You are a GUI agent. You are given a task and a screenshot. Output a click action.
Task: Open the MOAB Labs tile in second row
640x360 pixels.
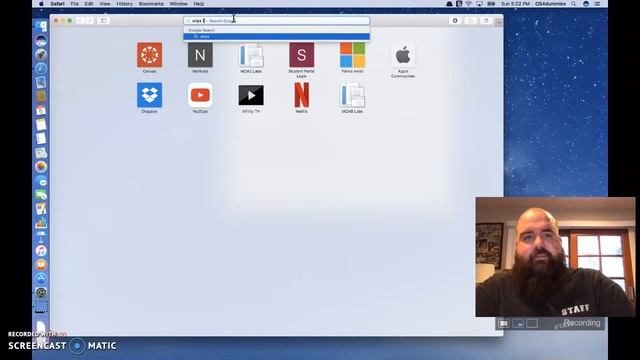pos(352,95)
